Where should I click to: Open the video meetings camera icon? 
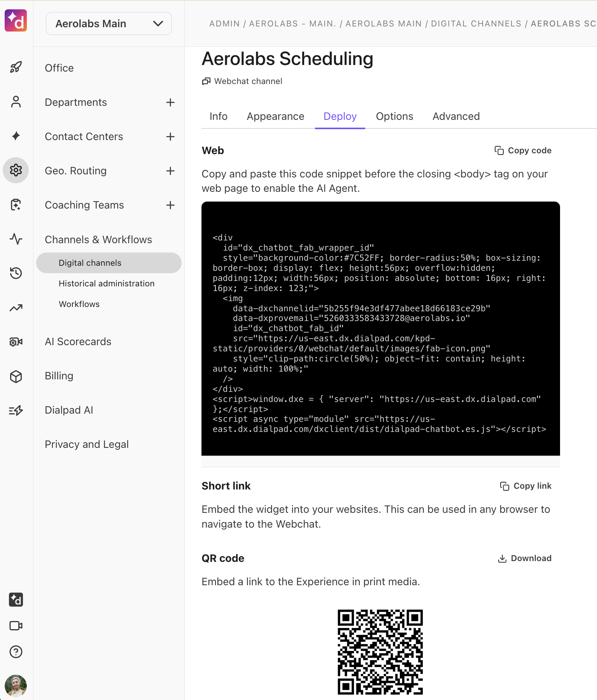point(16,626)
